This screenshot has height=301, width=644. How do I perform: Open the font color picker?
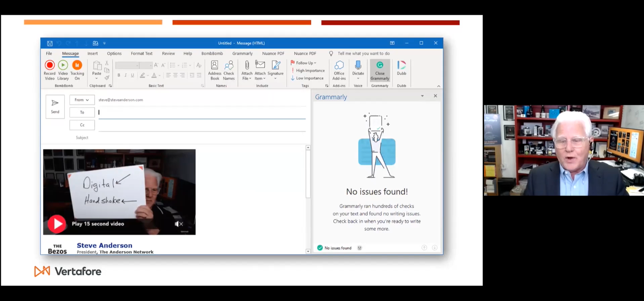pos(159,76)
